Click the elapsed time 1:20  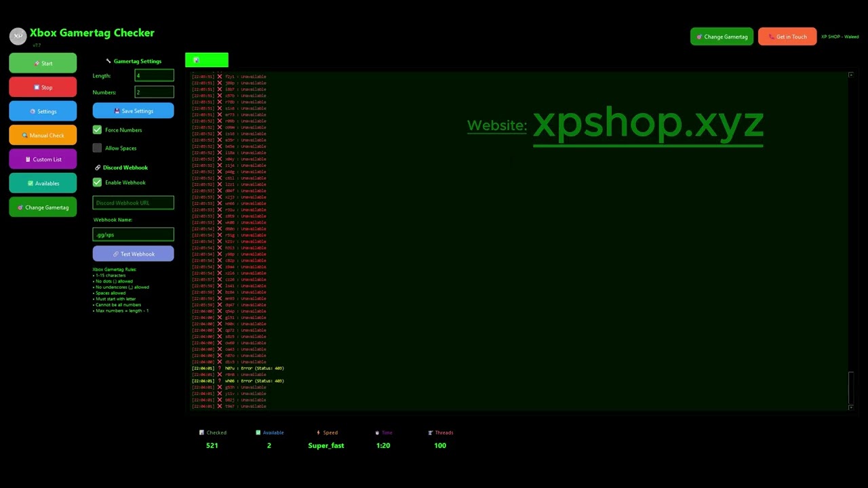383,445
